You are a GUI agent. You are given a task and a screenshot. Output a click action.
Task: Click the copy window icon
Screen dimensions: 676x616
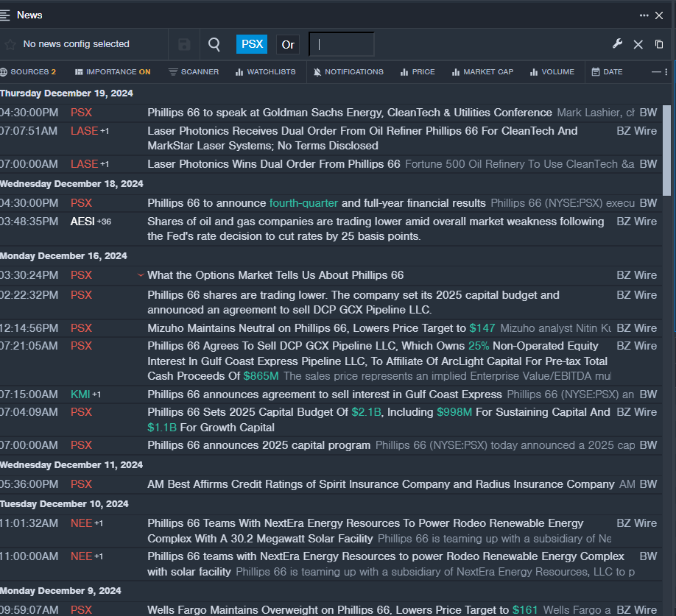click(659, 44)
